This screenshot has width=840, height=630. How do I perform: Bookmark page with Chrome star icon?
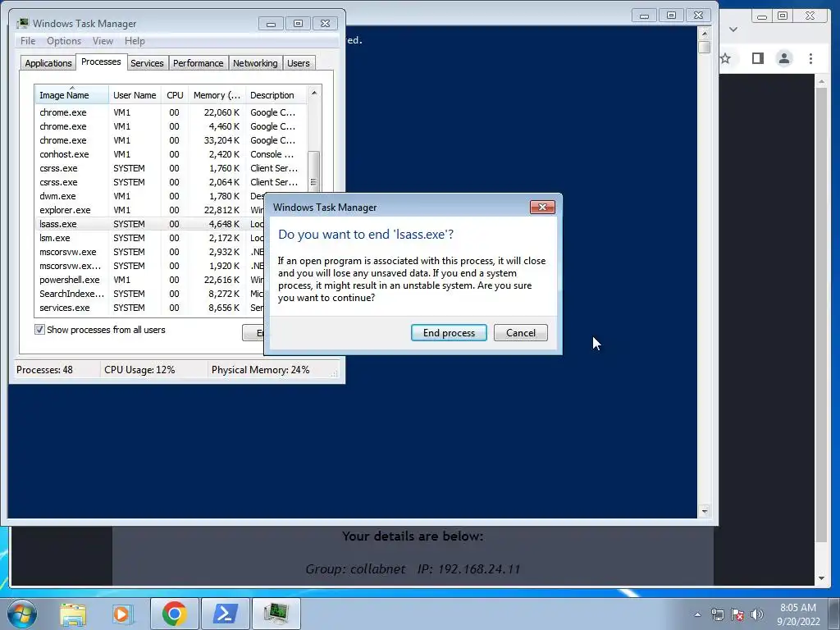725,58
